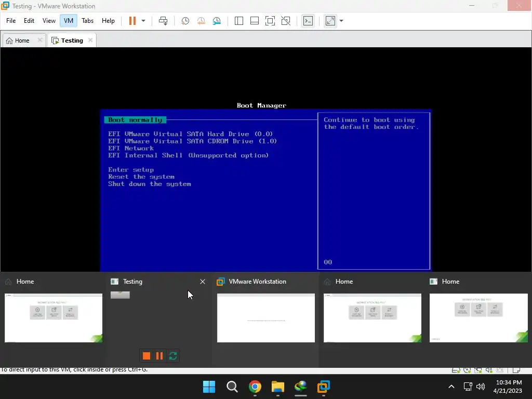Open the power options dropdown arrow
The height and width of the screenshot is (399, 532).
143,21
